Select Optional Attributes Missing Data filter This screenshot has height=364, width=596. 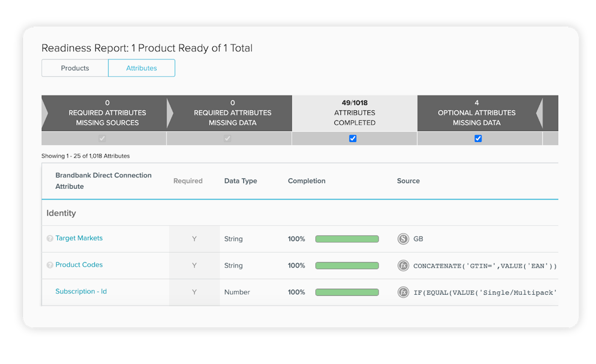(x=476, y=113)
